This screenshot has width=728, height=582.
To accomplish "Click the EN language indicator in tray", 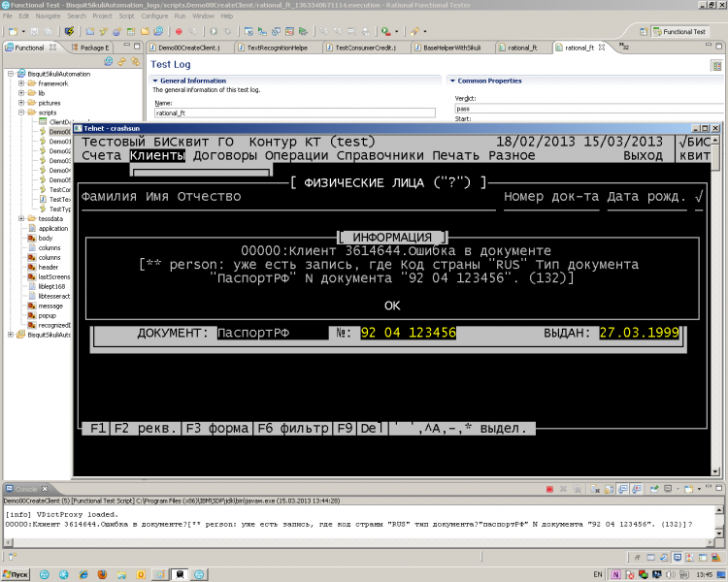I will pyautogui.click(x=598, y=574).
